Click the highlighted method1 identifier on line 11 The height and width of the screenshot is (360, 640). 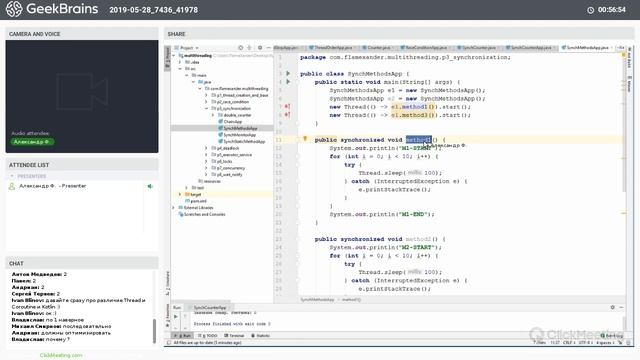pos(418,140)
